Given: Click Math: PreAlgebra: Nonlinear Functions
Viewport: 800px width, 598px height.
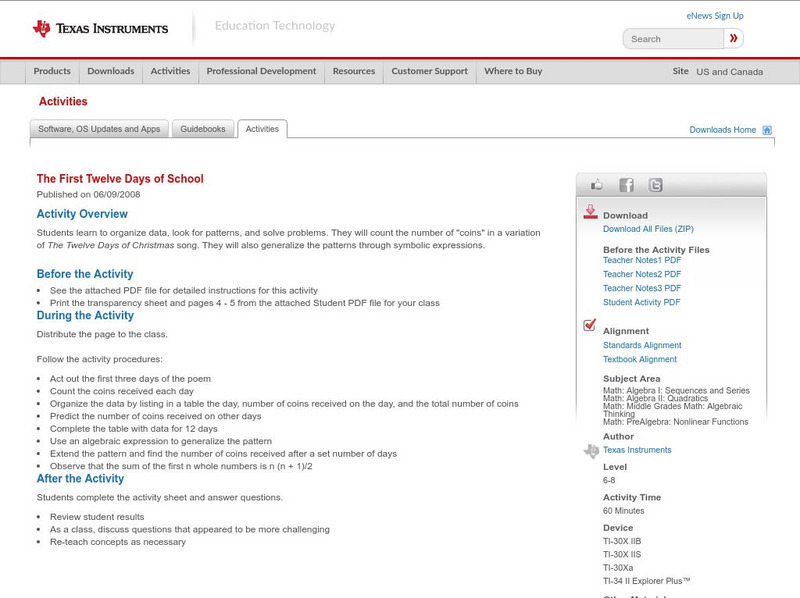Looking at the screenshot, I should (676, 422).
